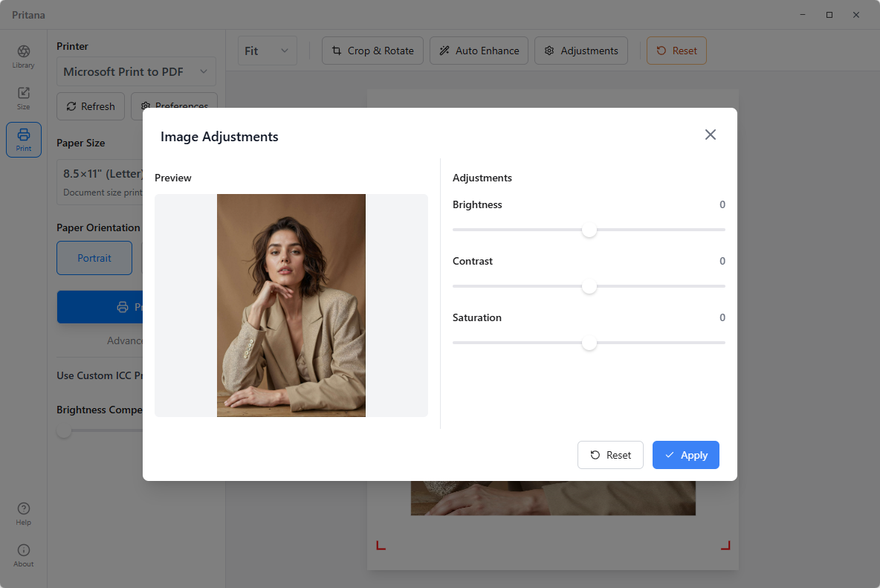This screenshot has width=880, height=588.
Task: Open Help from the sidebar
Action: [23, 514]
